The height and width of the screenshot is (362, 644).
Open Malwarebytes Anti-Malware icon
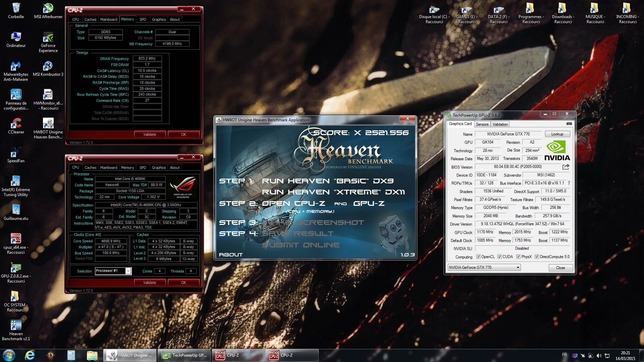coord(16,71)
